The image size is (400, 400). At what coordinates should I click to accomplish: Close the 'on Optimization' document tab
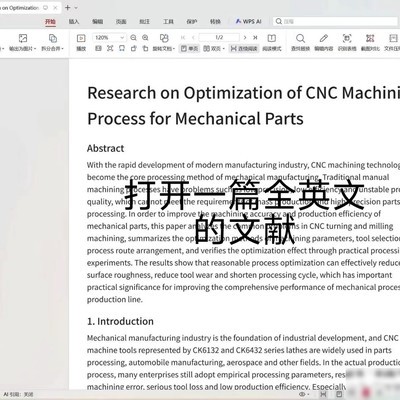55,8
